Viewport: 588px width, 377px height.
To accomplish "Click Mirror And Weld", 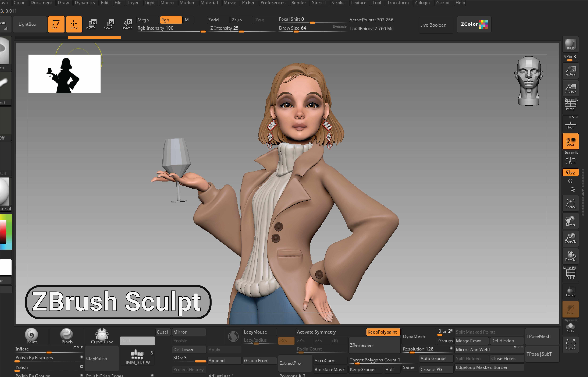I will pyautogui.click(x=489, y=350).
